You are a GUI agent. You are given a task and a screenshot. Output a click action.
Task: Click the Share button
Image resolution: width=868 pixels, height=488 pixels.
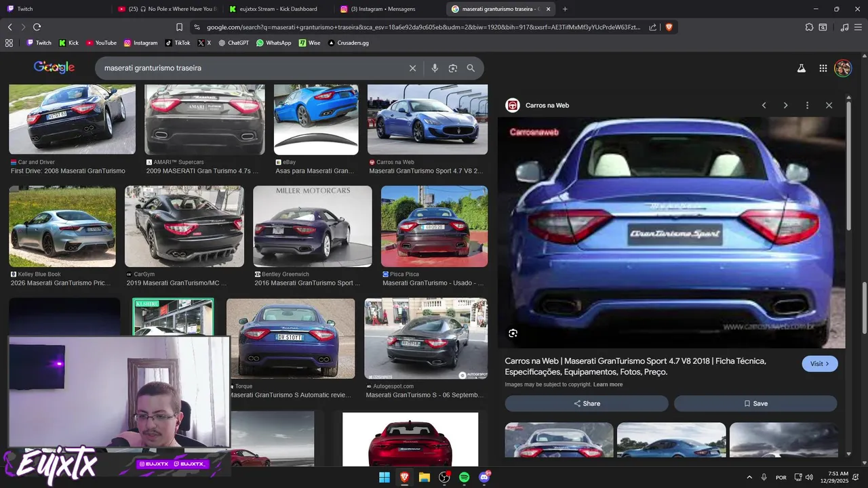point(587,403)
